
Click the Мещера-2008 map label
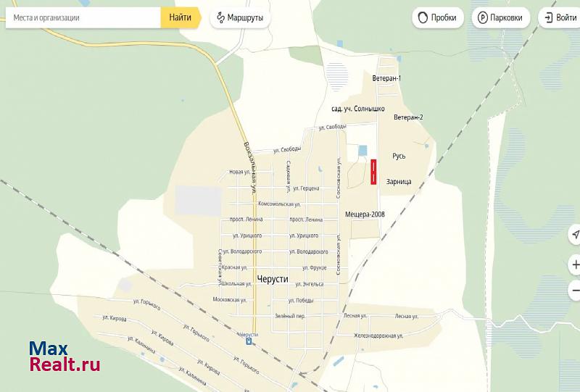pyautogui.click(x=365, y=214)
